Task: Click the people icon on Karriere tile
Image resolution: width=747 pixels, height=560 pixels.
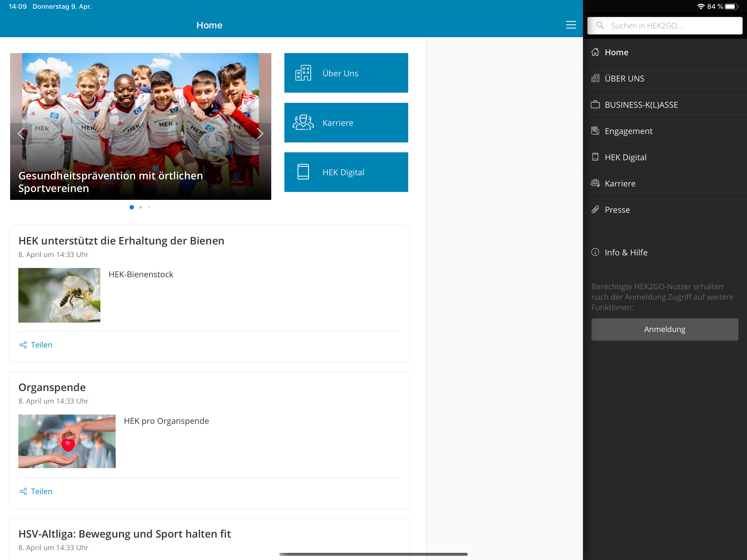Action: click(303, 122)
